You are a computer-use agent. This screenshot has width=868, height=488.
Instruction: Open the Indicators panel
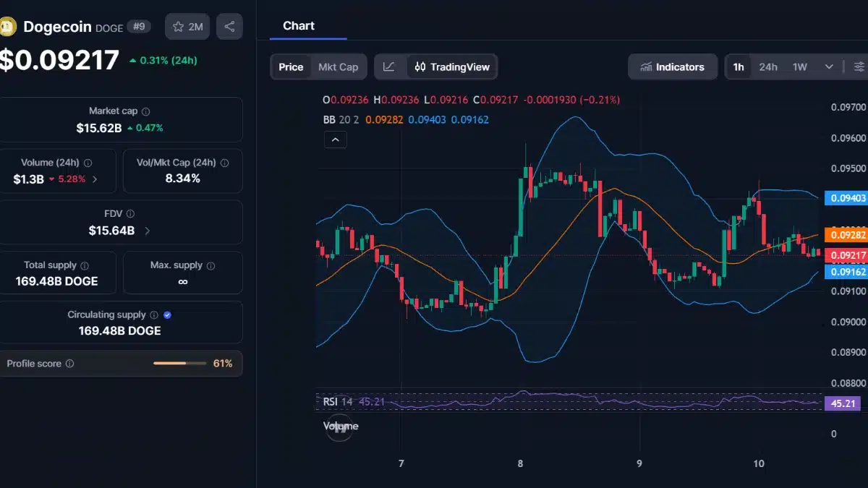[672, 67]
